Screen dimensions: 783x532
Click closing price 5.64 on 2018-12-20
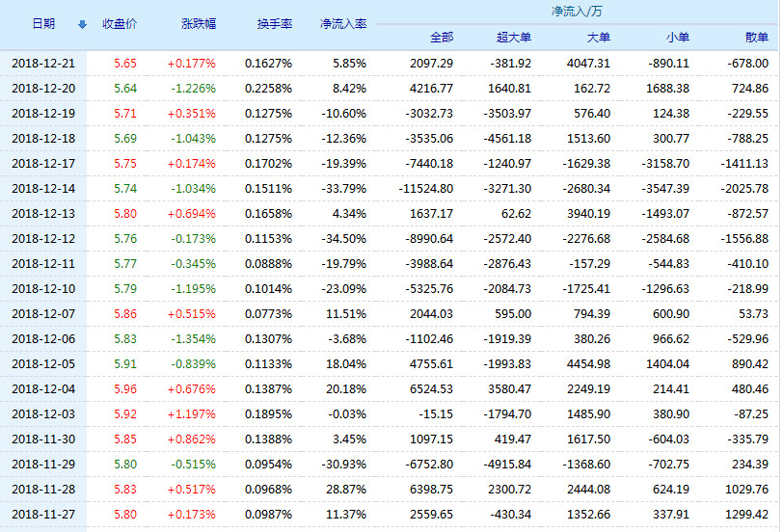pyautogui.click(x=124, y=89)
